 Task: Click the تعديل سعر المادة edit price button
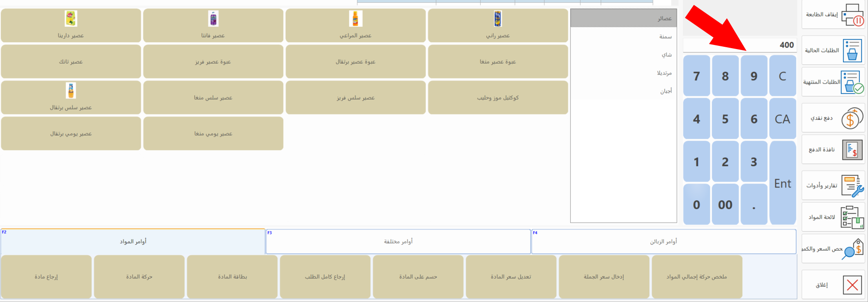[511, 277]
